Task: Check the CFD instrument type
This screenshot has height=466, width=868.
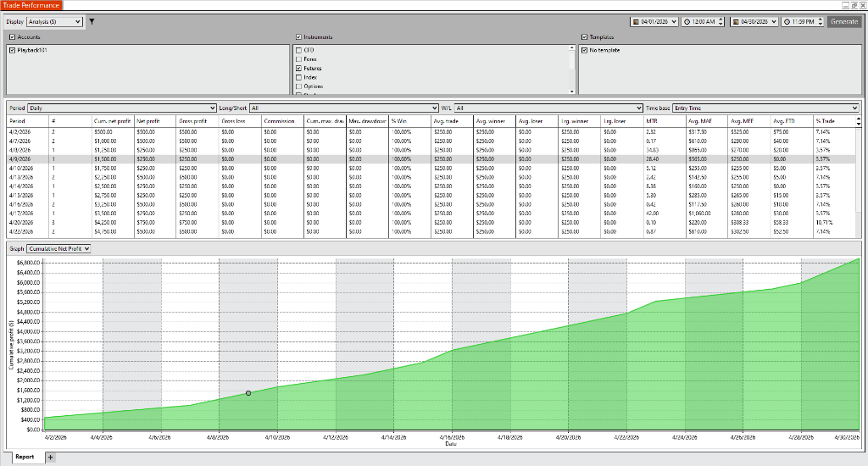Action: tap(299, 50)
